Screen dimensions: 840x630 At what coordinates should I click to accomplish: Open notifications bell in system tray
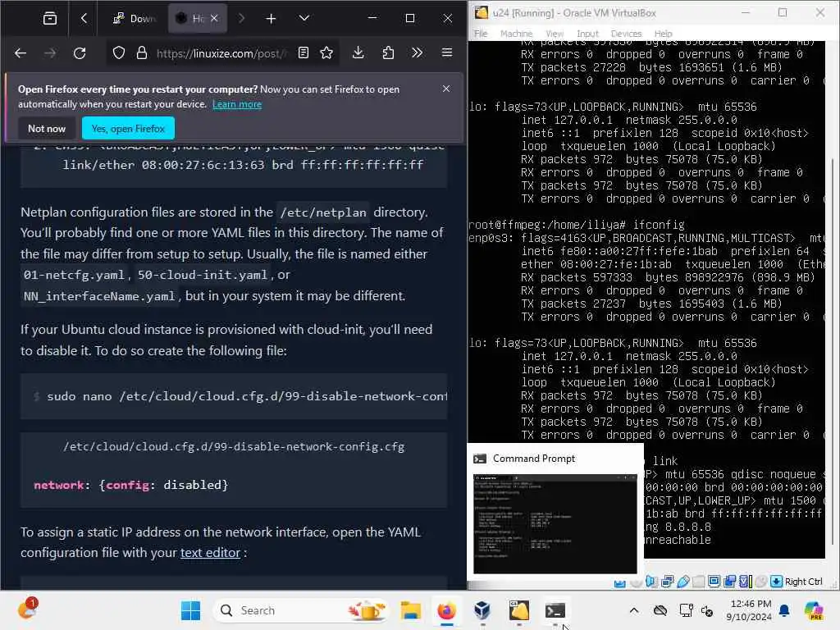[784, 610]
